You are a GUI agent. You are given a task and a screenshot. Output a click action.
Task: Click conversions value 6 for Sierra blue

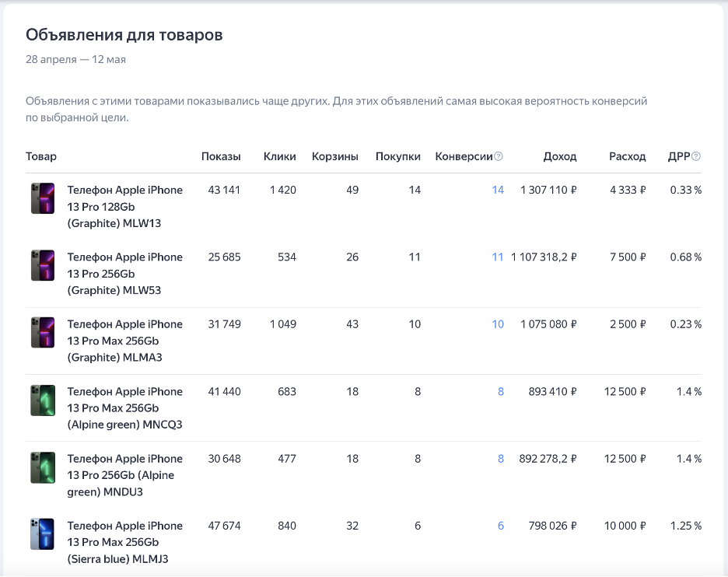pos(501,526)
